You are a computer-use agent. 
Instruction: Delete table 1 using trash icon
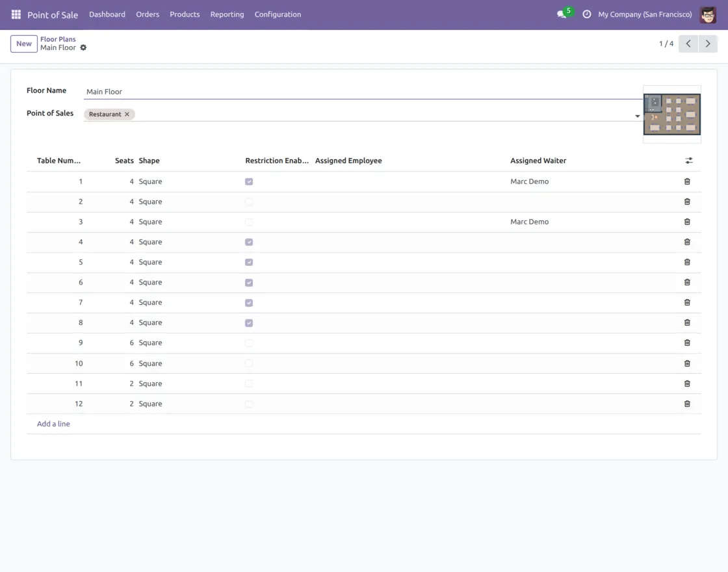pos(687,182)
